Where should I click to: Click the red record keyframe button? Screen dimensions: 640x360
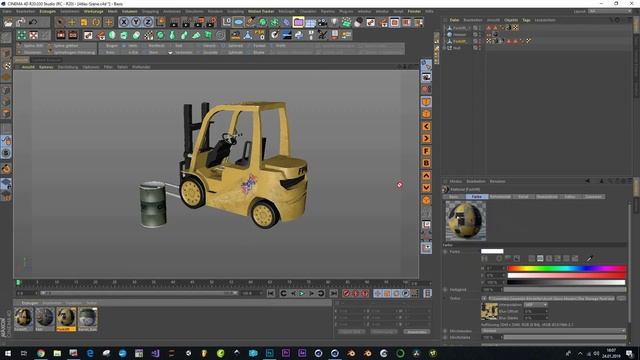(x=347, y=293)
